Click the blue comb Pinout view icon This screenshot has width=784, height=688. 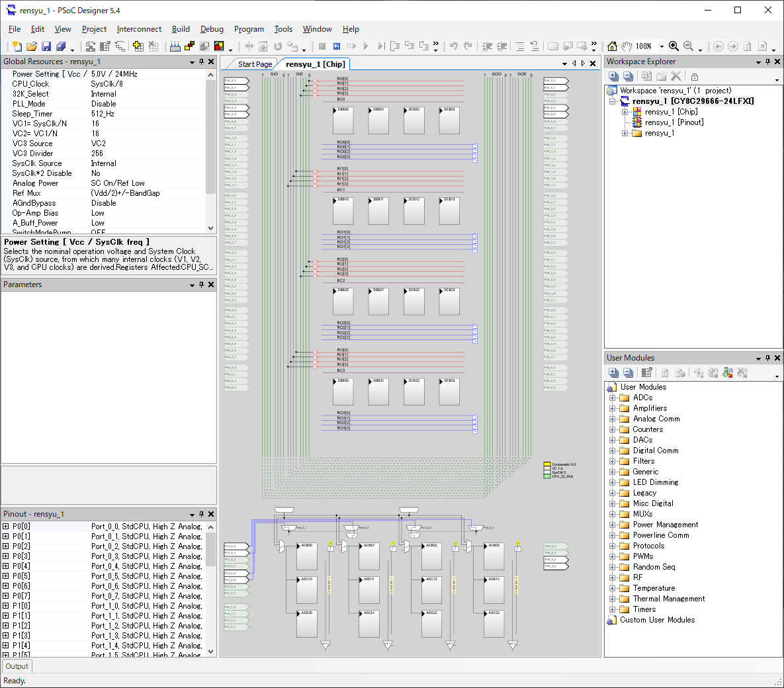point(175,46)
